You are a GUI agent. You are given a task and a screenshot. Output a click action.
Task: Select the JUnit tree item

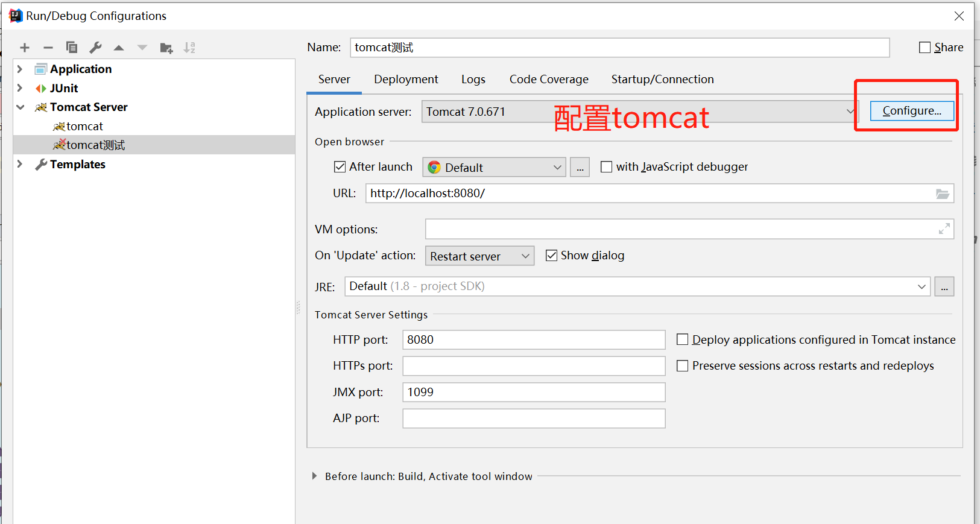(64, 88)
